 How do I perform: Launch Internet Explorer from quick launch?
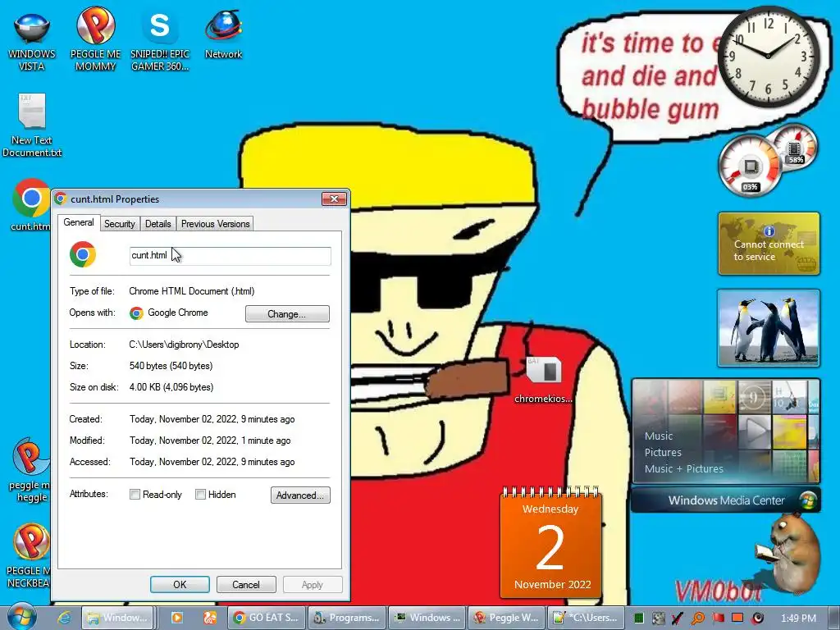tap(64, 618)
